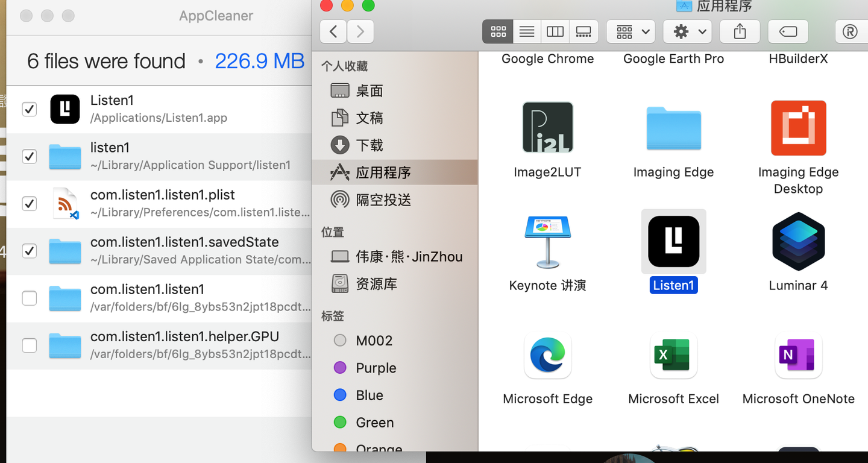Click the 位置 sidebar header
The width and height of the screenshot is (868, 463).
tap(333, 232)
